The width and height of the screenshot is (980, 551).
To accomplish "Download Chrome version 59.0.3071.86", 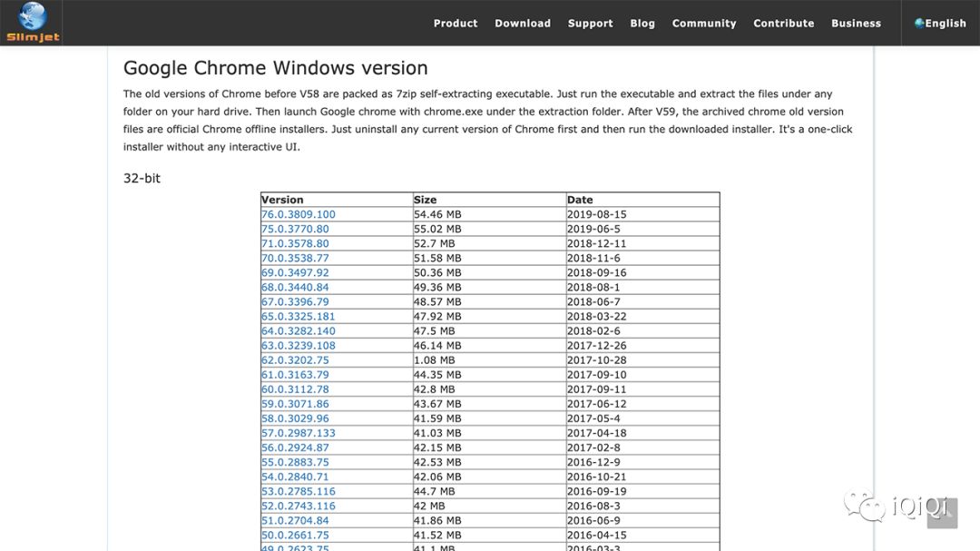I will pos(295,404).
